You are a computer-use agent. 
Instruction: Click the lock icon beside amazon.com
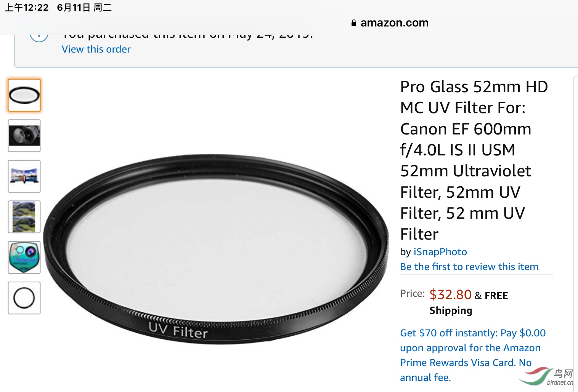tap(354, 23)
